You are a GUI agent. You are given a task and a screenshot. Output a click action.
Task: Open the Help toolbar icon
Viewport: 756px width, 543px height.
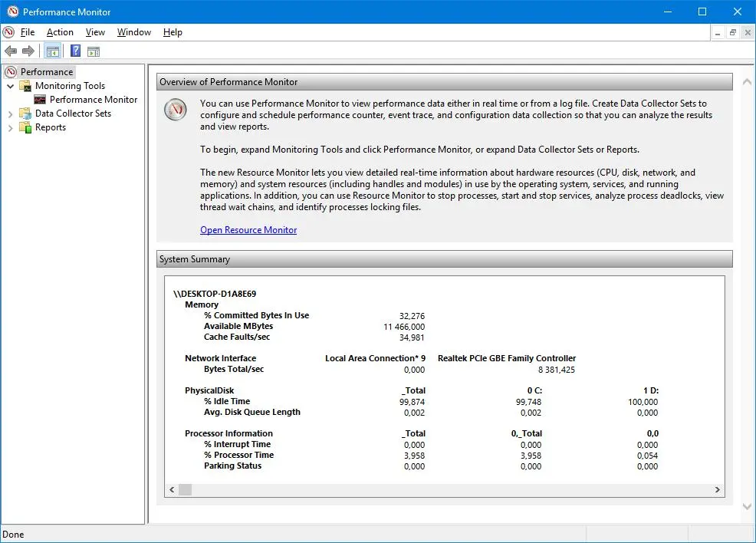76,51
